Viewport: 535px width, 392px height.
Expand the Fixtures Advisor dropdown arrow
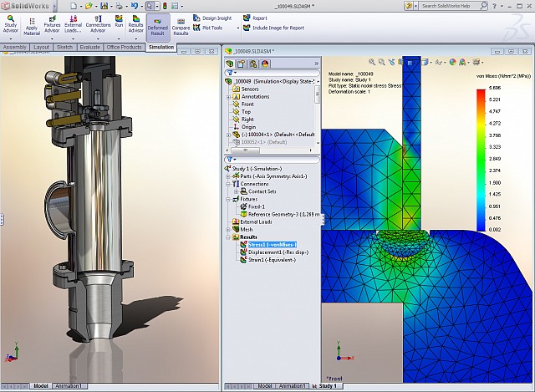[52, 38]
